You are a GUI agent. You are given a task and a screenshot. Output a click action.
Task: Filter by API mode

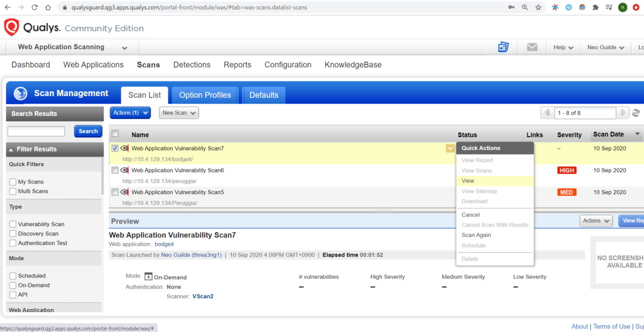(13, 294)
